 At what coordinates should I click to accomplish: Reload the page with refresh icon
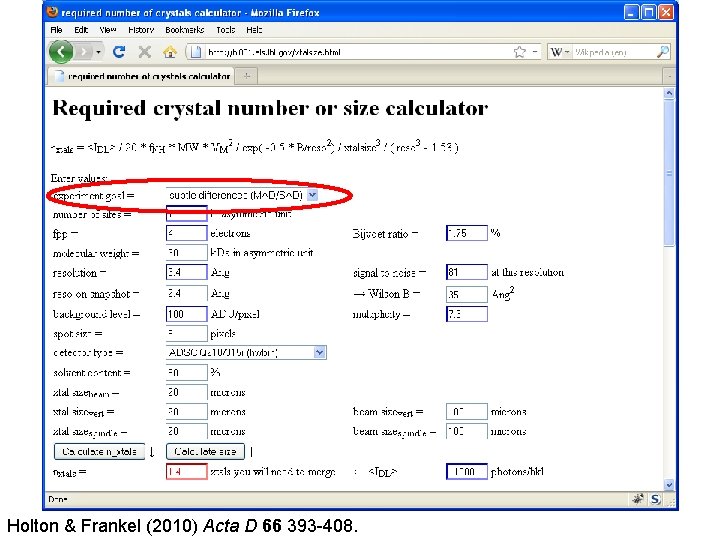[119, 52]
